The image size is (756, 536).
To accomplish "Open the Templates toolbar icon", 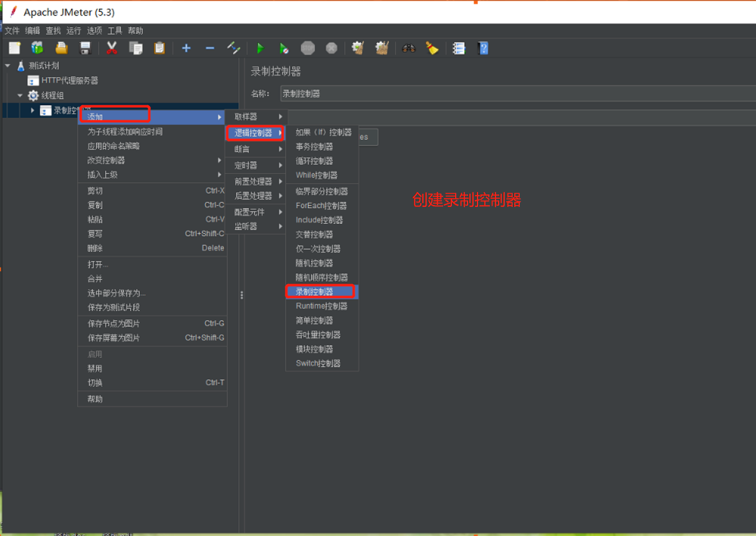I will pos(37,48).
